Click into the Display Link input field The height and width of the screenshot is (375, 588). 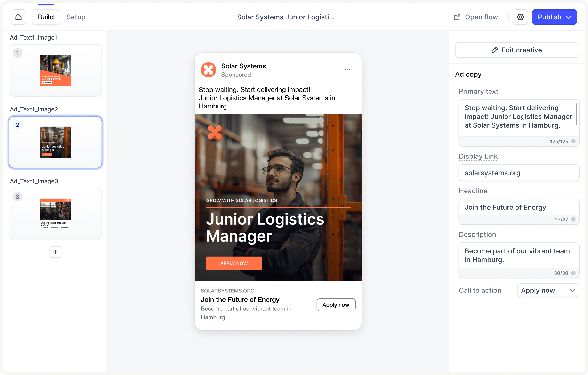click(x=519, y=173)
